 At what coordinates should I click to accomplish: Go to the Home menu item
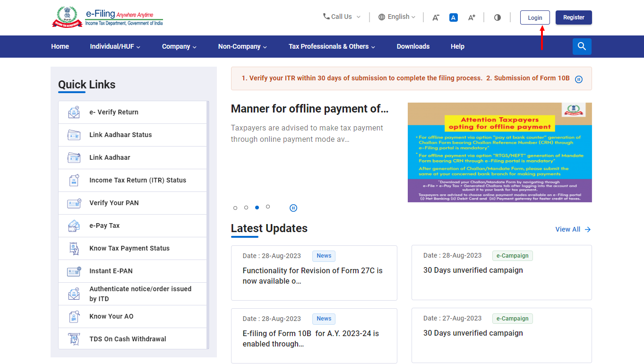60,46
